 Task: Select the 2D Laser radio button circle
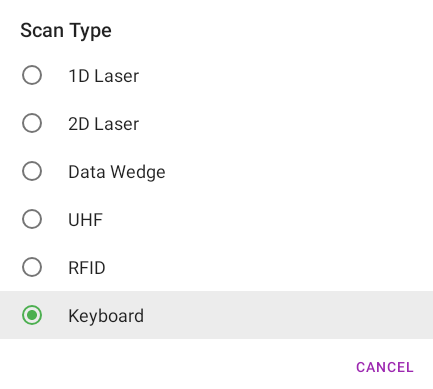coord(32,123)
